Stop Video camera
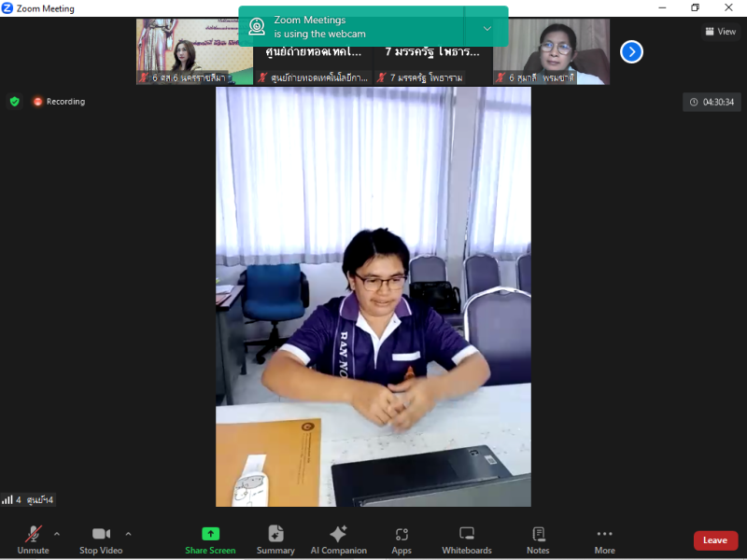This screenshot has height=560, width=747. point(101,539)
